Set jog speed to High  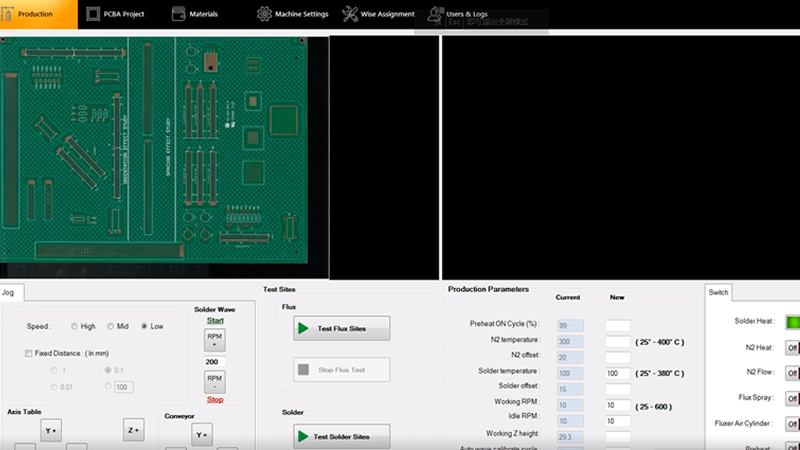click(x=74, y=327)
